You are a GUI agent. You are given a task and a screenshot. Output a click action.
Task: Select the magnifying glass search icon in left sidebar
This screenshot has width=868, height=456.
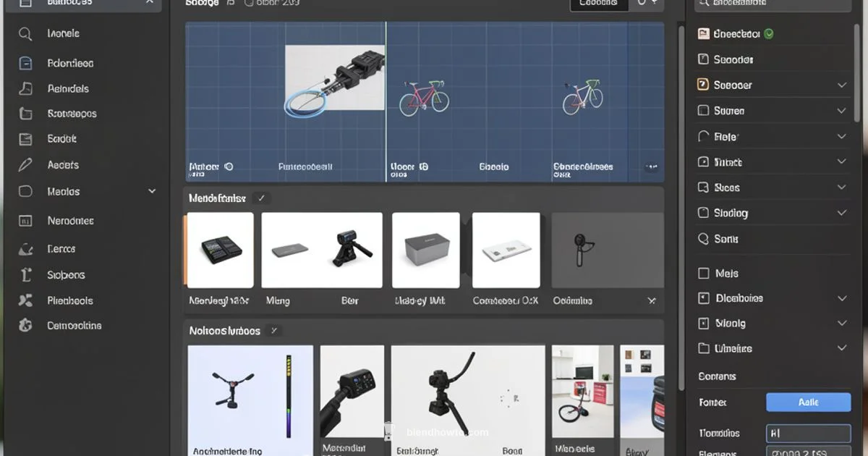pos(25,33)
